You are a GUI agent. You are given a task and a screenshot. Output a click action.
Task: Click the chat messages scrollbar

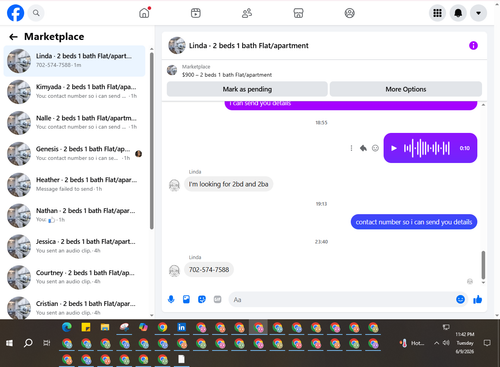point(483,265)
